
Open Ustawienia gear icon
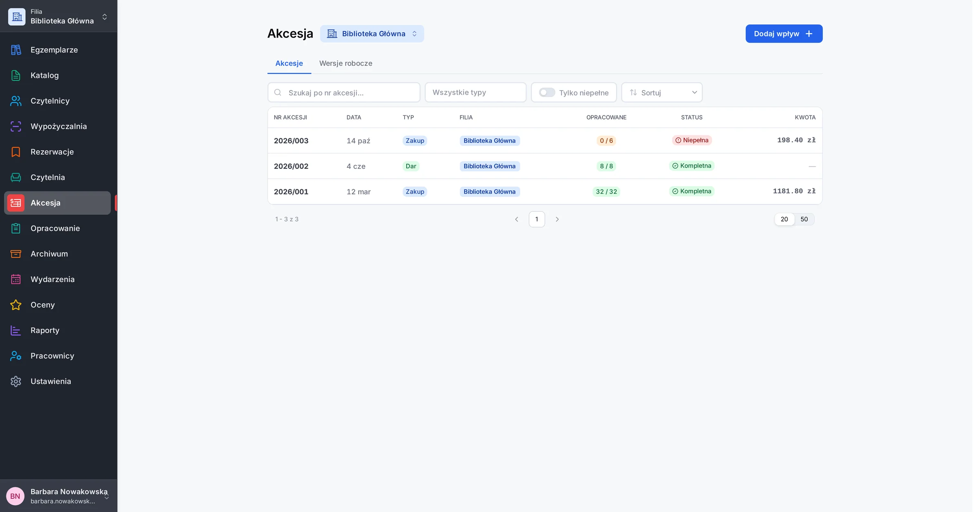coord(16,381)
